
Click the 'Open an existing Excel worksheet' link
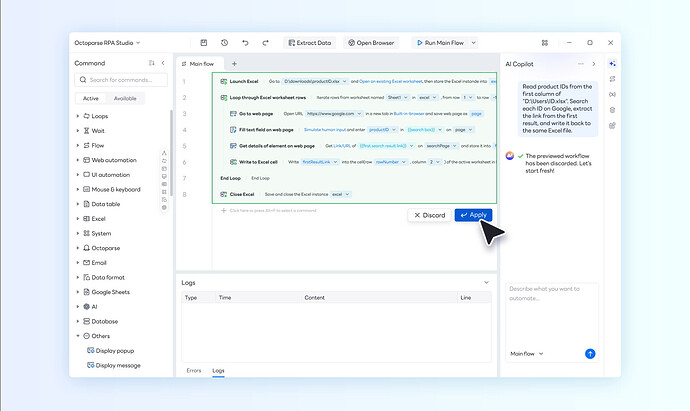pyautogui.click(x=391, y=81)
